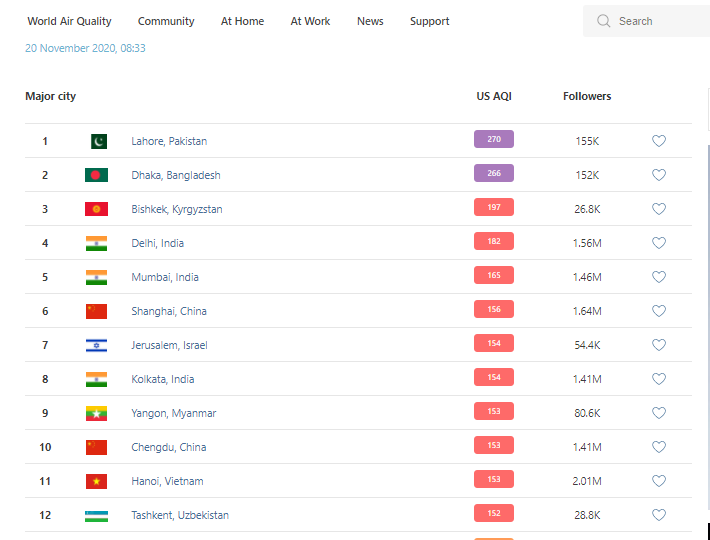Click the Myanmar flag beside Yangon

pyautogui.click(x=96, y=413)
